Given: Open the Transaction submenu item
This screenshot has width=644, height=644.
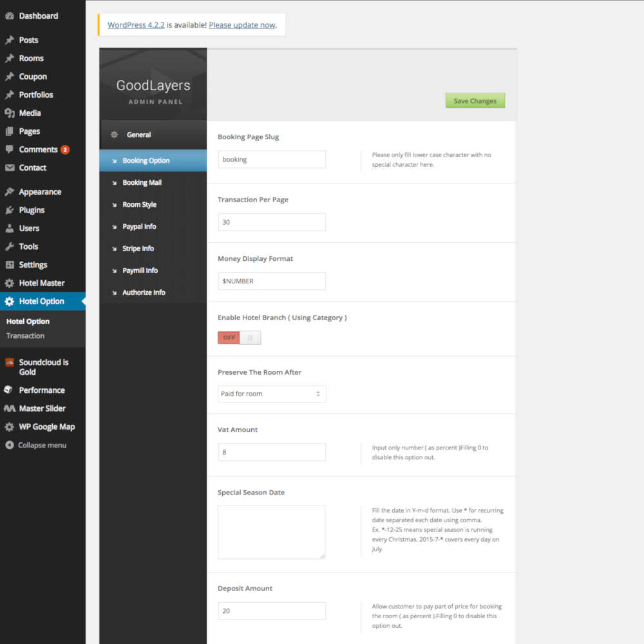Looking at the screenshot, I should (x=25, y=336).
